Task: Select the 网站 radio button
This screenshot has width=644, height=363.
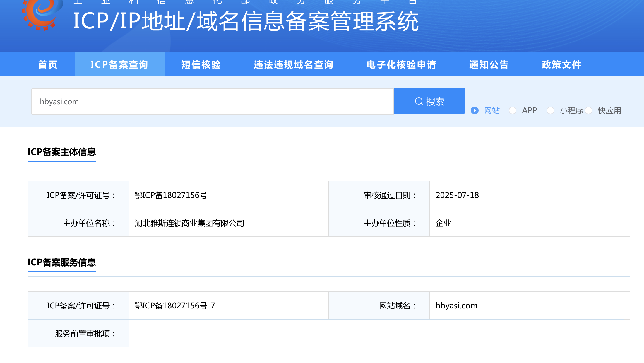Action: [474, 110]
